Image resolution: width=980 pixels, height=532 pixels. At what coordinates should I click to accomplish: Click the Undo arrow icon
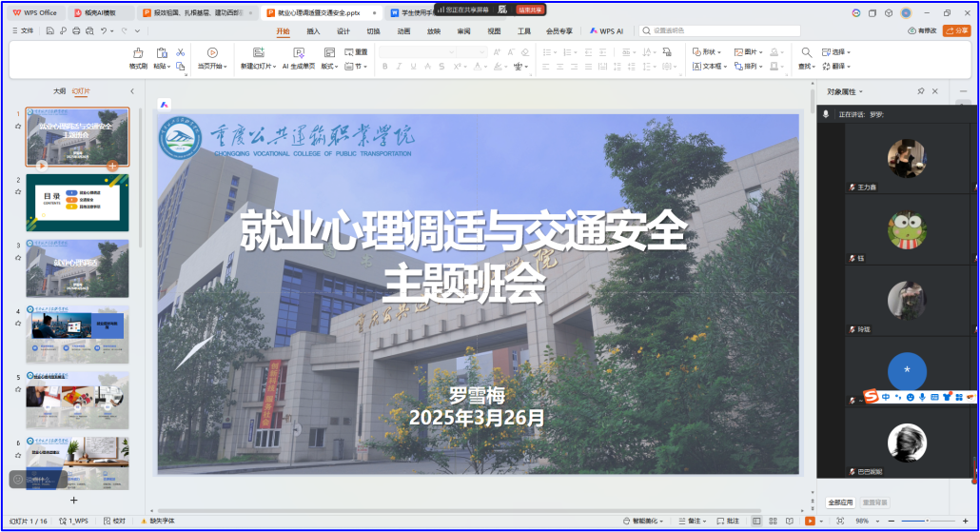click(x=104, y=31)
